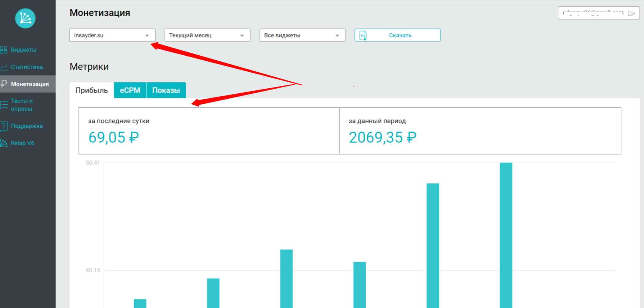Click the за данный период revenue card

tap(480, 131)
